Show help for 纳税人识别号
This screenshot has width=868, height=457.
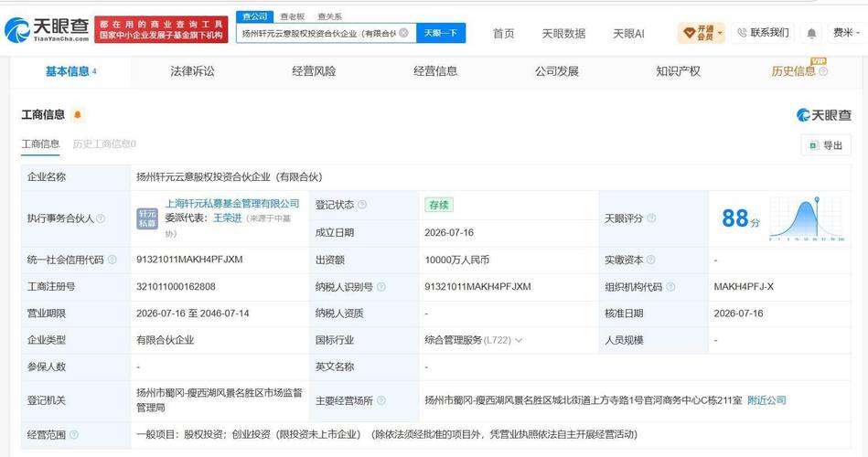tap(380, 287)
